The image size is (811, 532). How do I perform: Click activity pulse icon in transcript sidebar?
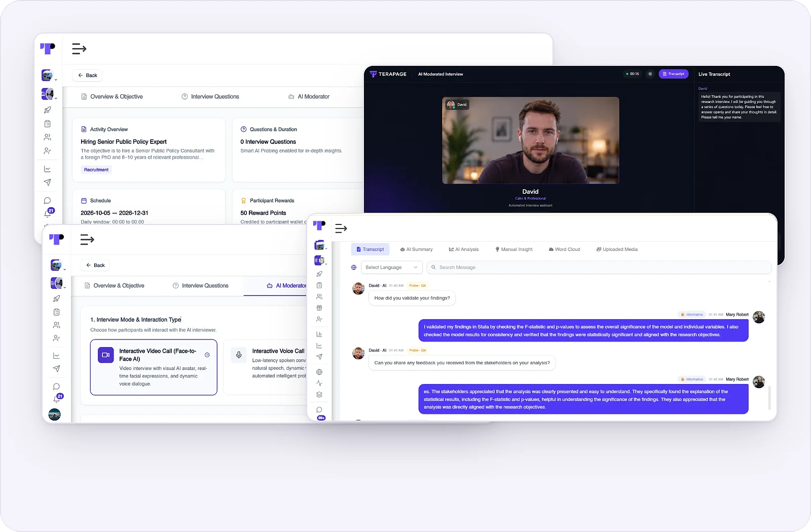pos(319,383)
